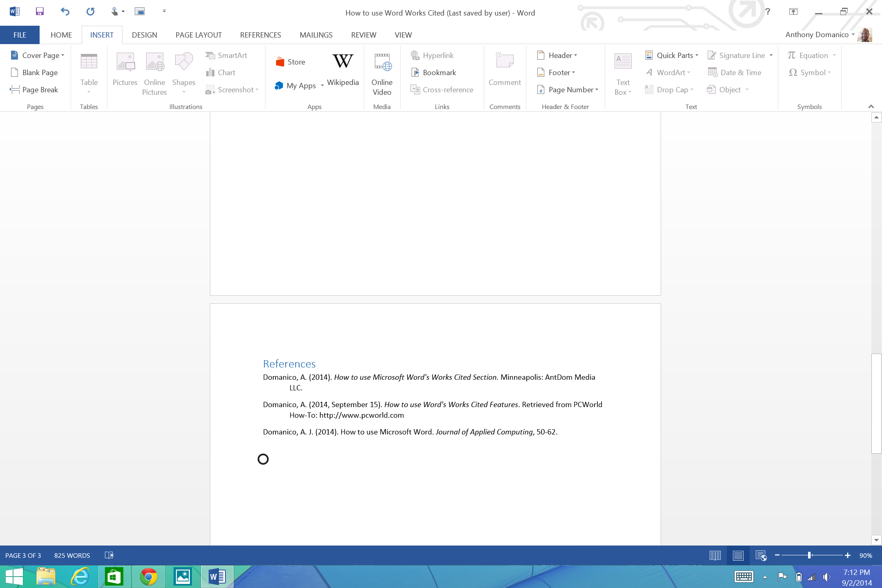Click the Wikipedia button in Apps
Screen dimensions: 882x588
pyautogui.click(x=342, y=71)
